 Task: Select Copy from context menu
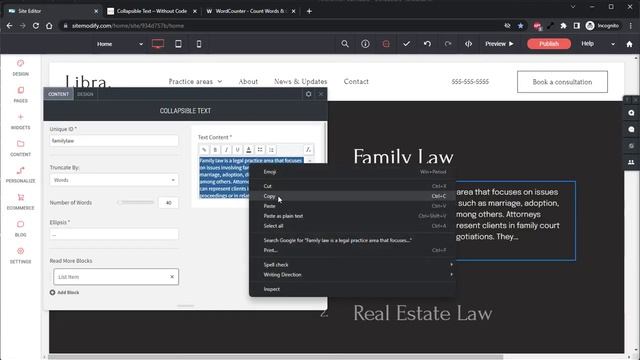353,196
